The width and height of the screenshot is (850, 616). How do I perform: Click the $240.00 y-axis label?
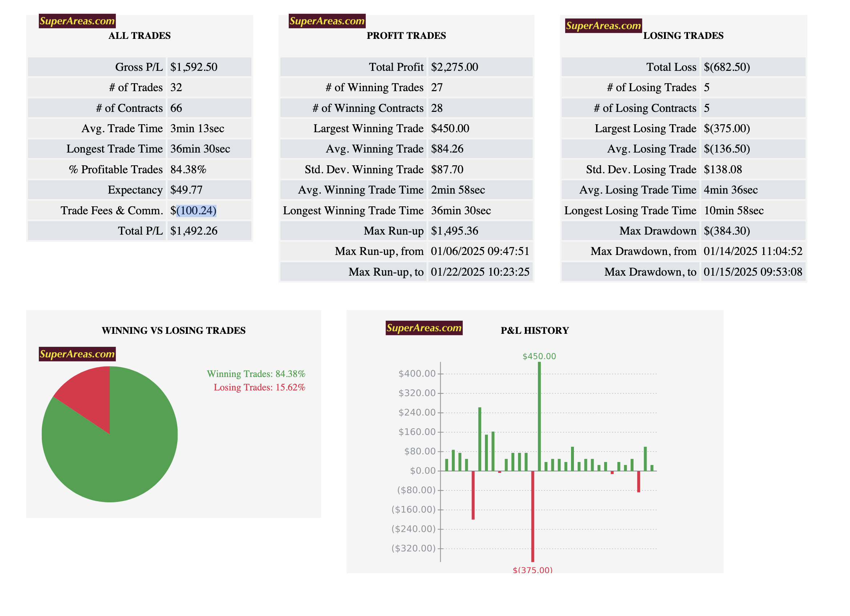(417, 413)
